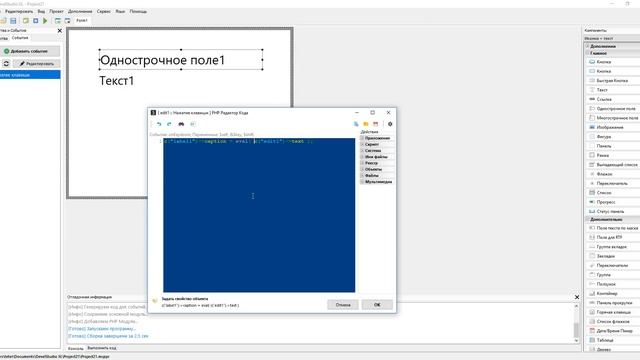640x360 pixels.
Task: Click the orange folder icon in code editor
Action: tap(366, 124)
